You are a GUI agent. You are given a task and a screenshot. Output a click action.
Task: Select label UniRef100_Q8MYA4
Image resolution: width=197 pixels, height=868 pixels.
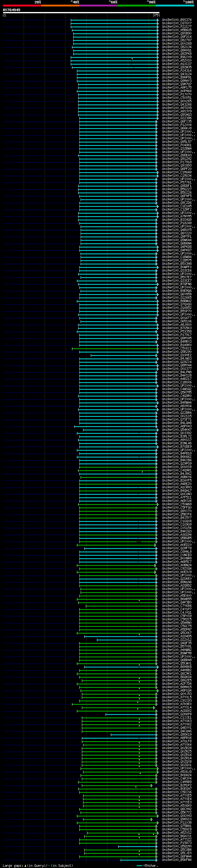pyautogui.click(x=177, y=365)
